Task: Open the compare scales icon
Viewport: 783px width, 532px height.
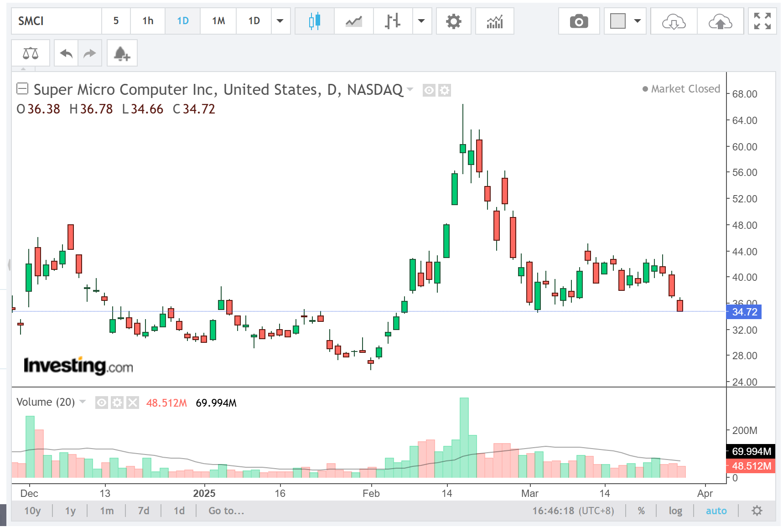Action: (31, 53)
